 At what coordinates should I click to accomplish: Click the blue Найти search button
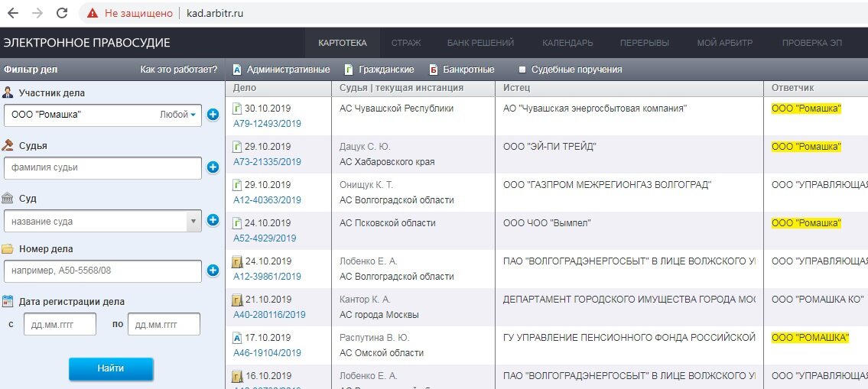(111, 368)
